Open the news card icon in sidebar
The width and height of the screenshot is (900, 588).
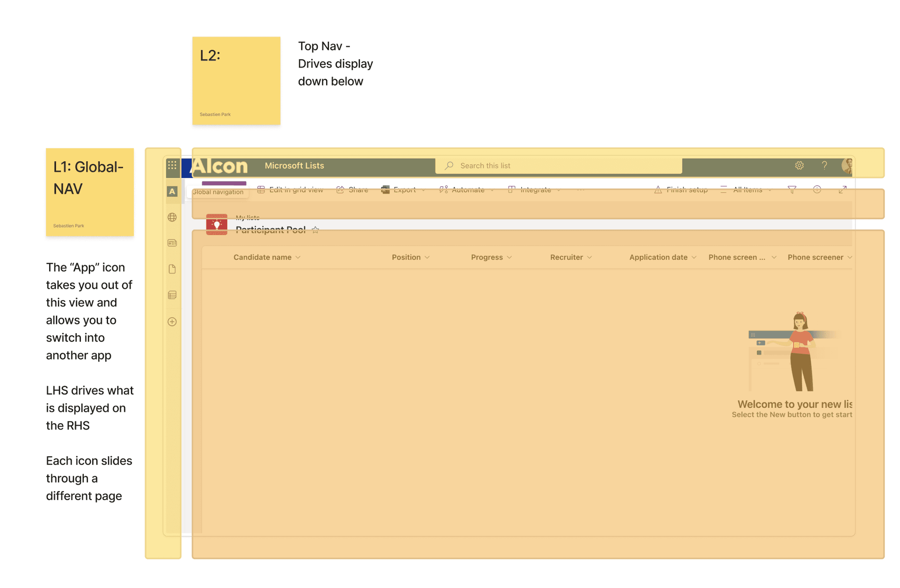pyautogui.click(x=172, y=243)
